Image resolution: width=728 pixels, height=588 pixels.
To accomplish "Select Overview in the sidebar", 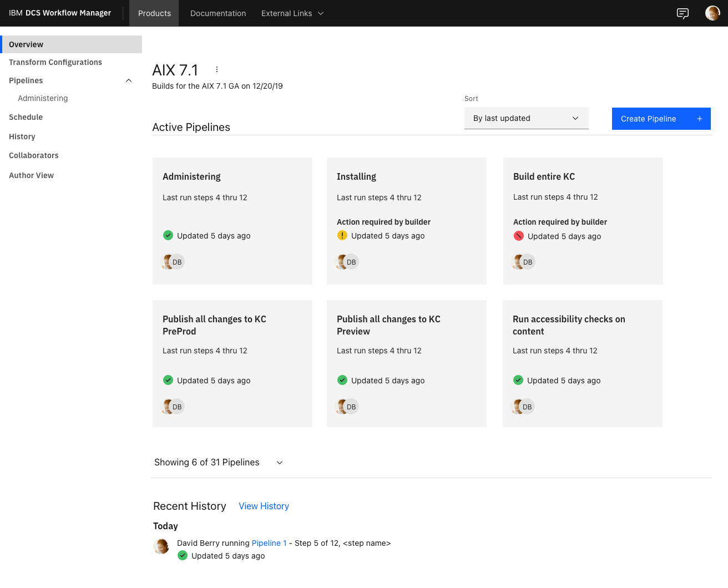I will click(x=71, y=44).
